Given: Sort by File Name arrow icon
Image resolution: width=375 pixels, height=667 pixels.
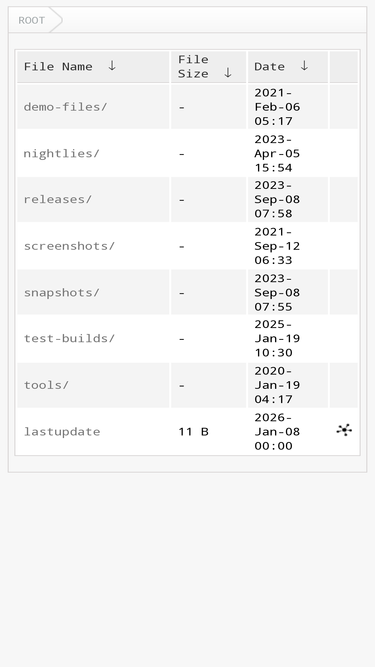Looking at the screenshot, I should [x=111, y=66].
